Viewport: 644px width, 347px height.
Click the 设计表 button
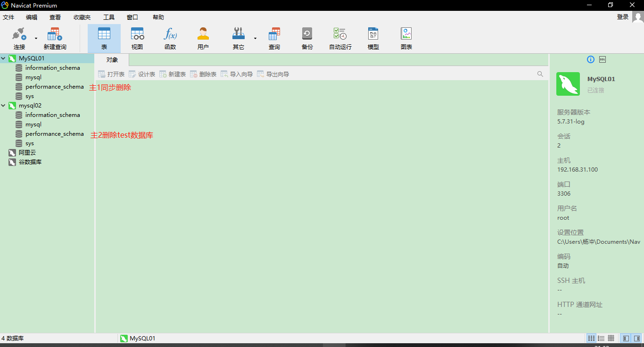pyautogui.click(x=142, y=74)
